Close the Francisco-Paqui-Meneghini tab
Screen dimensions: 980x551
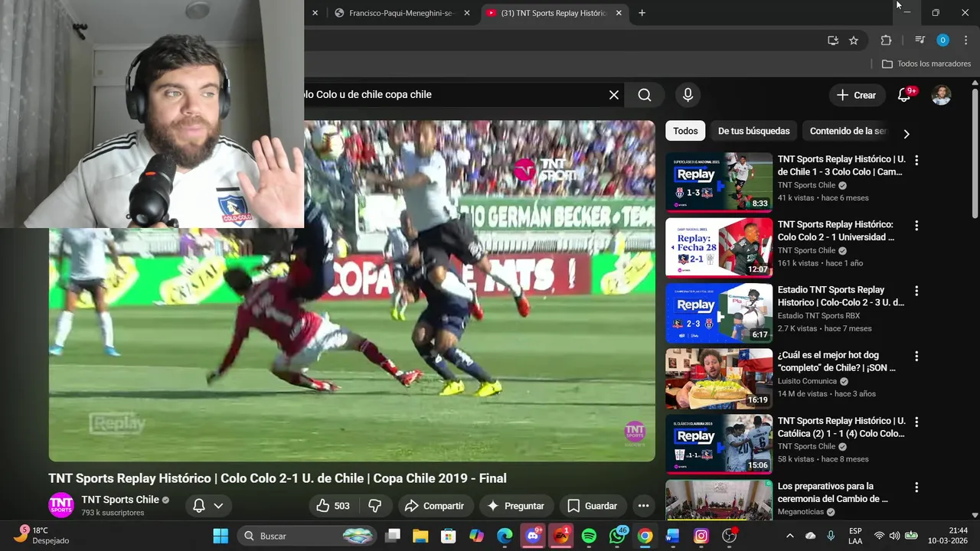[x=468, y=13]
